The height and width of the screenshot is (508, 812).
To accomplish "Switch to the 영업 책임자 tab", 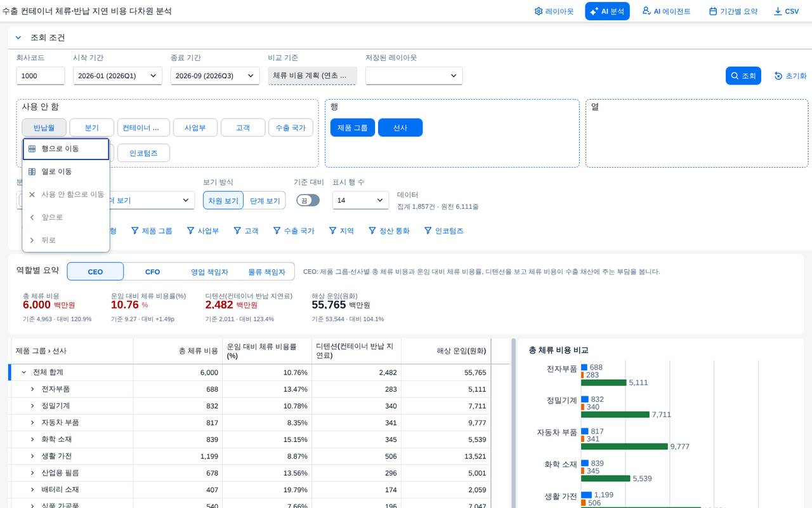I will (209, 272).
